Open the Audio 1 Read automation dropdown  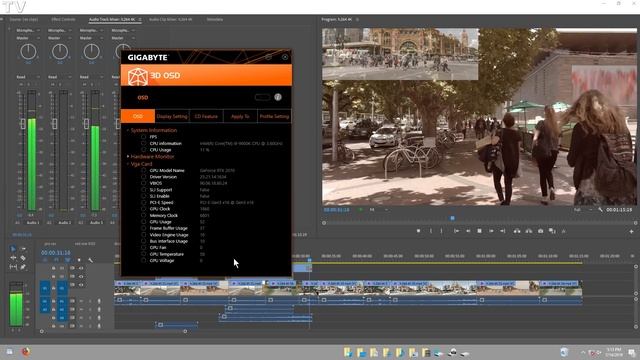tap(28, 77)
